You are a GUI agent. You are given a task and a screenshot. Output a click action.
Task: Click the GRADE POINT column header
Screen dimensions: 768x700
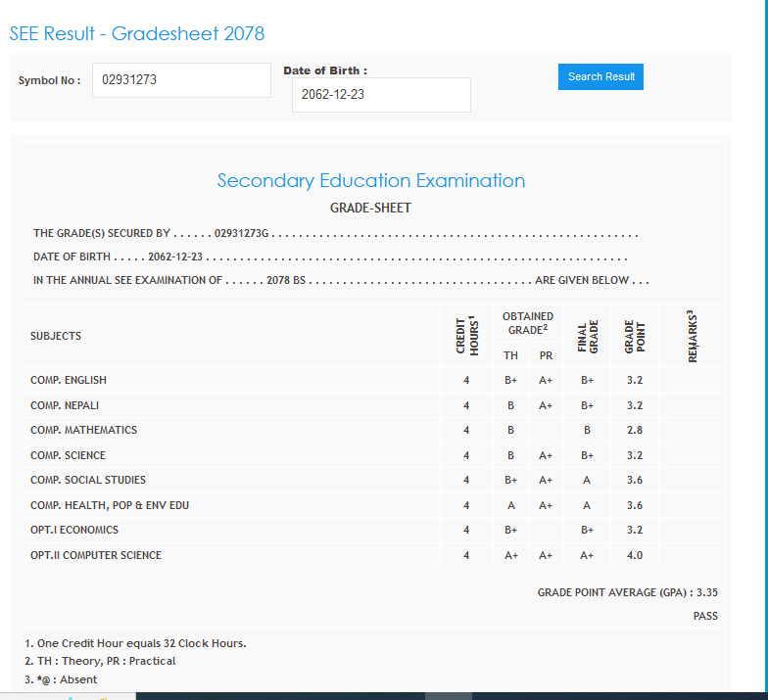tap(634, 337)
